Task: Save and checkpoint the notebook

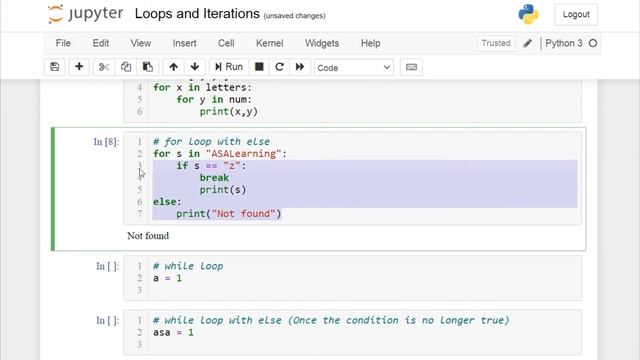Action: [x=55, y=67]
